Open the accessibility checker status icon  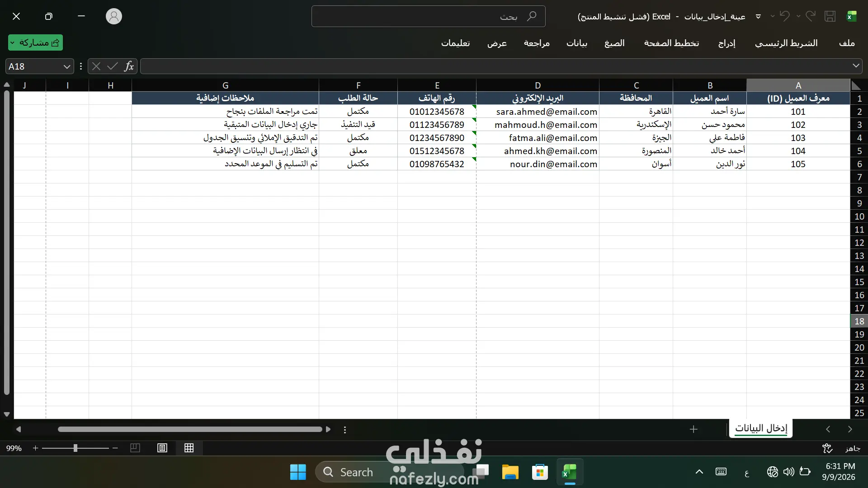tap(827, 448)
